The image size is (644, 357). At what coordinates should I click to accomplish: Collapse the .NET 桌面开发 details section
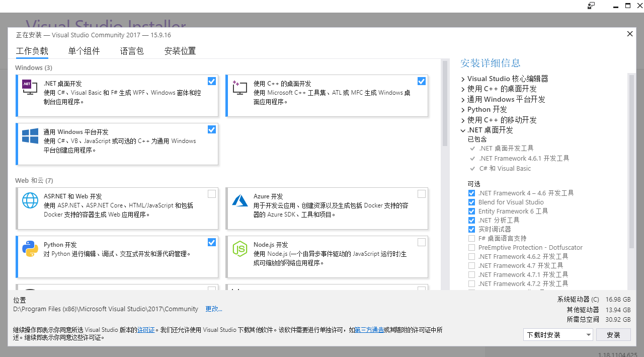(x=463, y=129)
